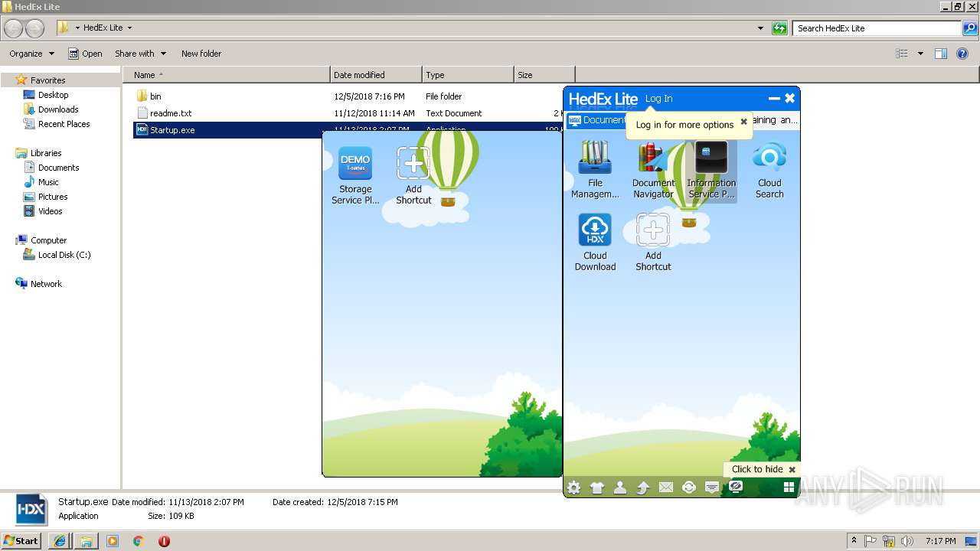Sort by the Size column header

[544, 75]
